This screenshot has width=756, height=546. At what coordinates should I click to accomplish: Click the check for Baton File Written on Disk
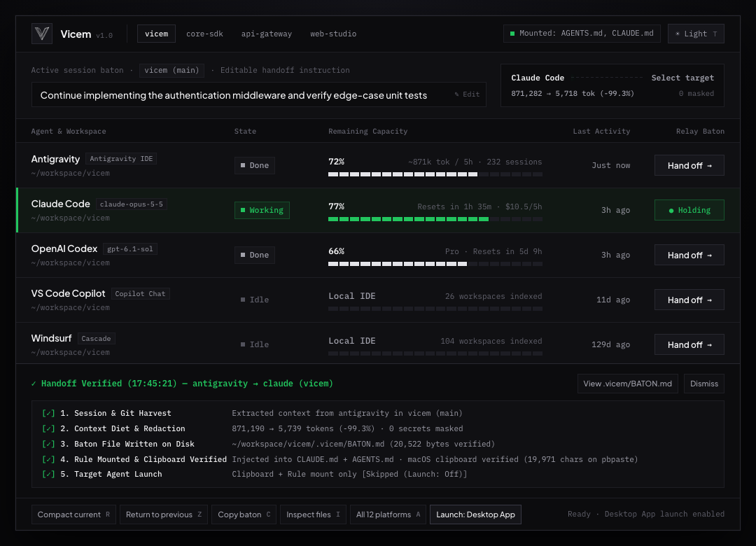[x=48, y=444]
